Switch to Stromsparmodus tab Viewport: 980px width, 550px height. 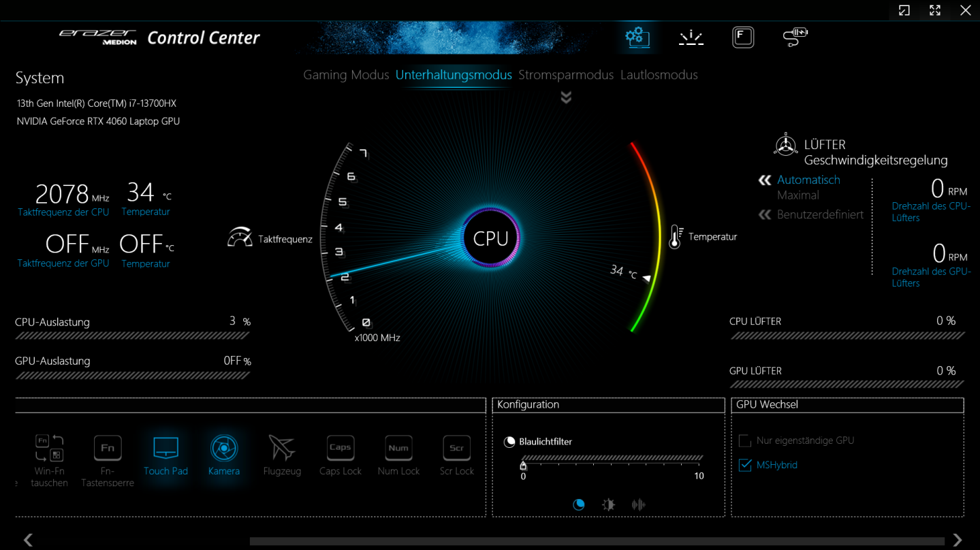566,75
